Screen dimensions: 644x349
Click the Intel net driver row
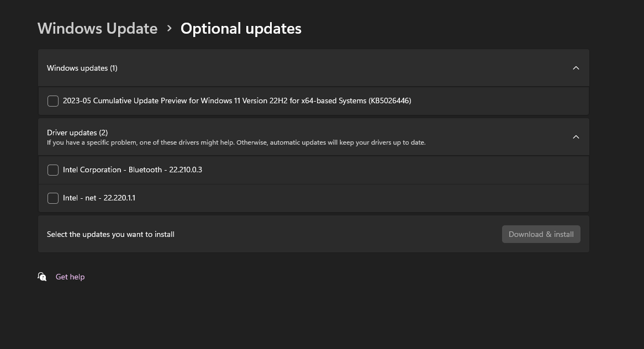(313, 198)
